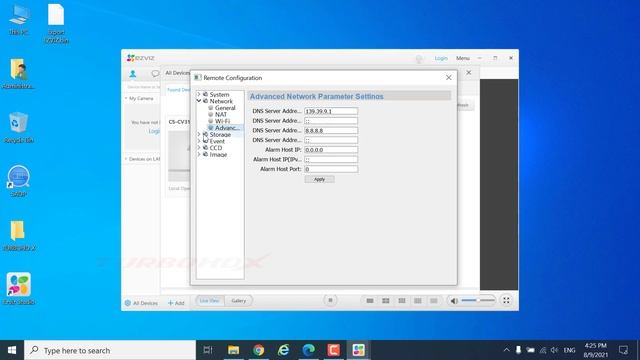This screenshot has width=640, height=360.
Task: Click the Alarm Host IPv6 field
Action: click(331, 160)
